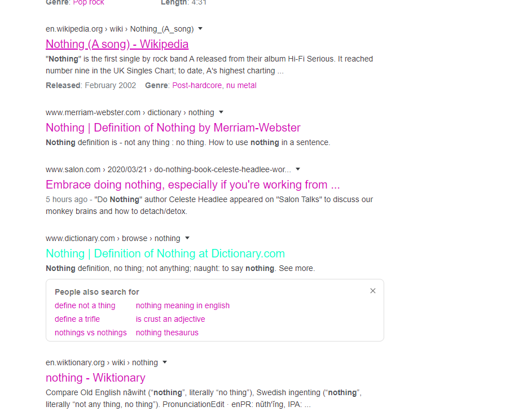This screenshot has width=532, height=420.
Task: Expand dropdown arrow beside salon.com URL
Action: click(298, 169)
